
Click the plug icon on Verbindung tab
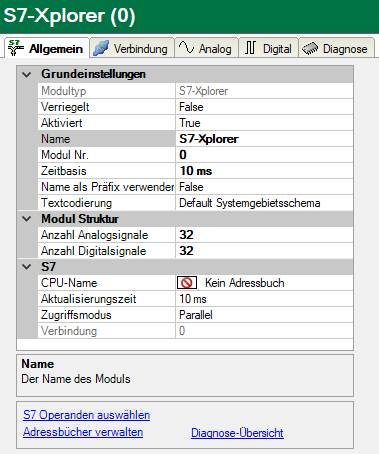pyautogui.click(x=101, y=48)
